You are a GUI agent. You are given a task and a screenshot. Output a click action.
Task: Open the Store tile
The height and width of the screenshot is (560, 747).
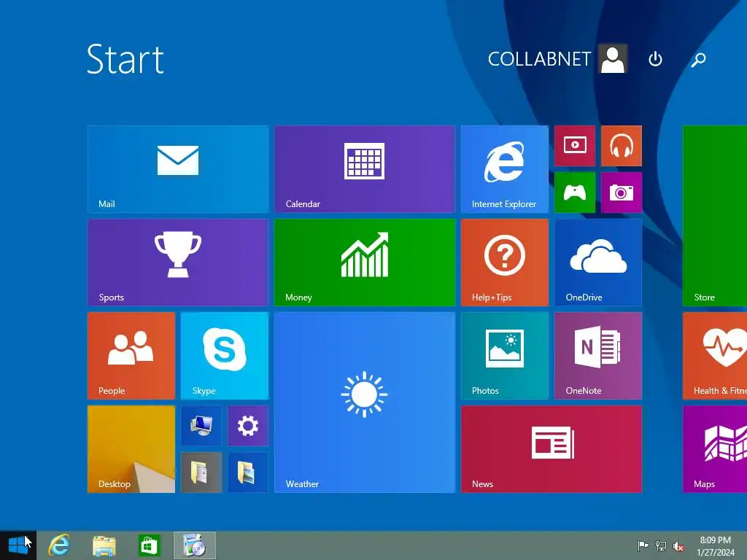(x=715, y=215)
